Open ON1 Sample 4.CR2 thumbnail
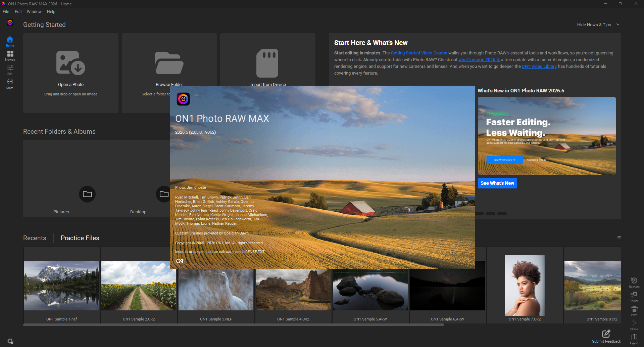This screenshot has height=347, width=644. pos(293,290)
